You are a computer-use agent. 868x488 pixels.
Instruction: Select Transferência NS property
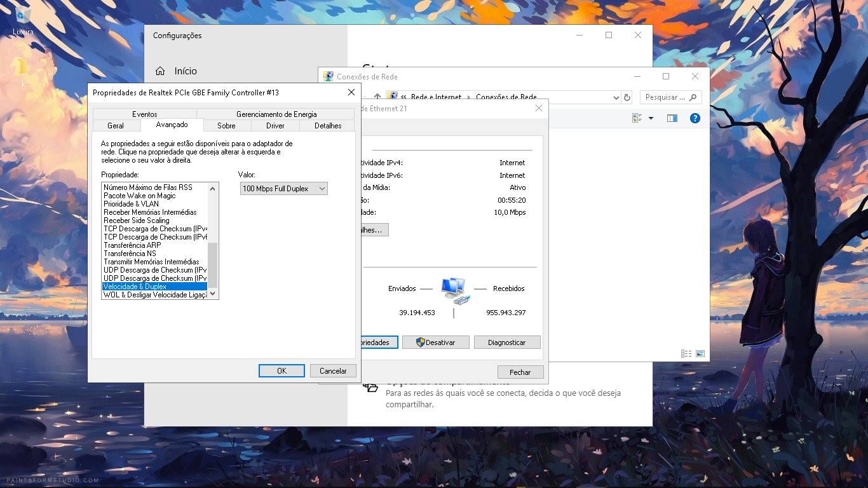pyautogui.click(x=130, y=254)
